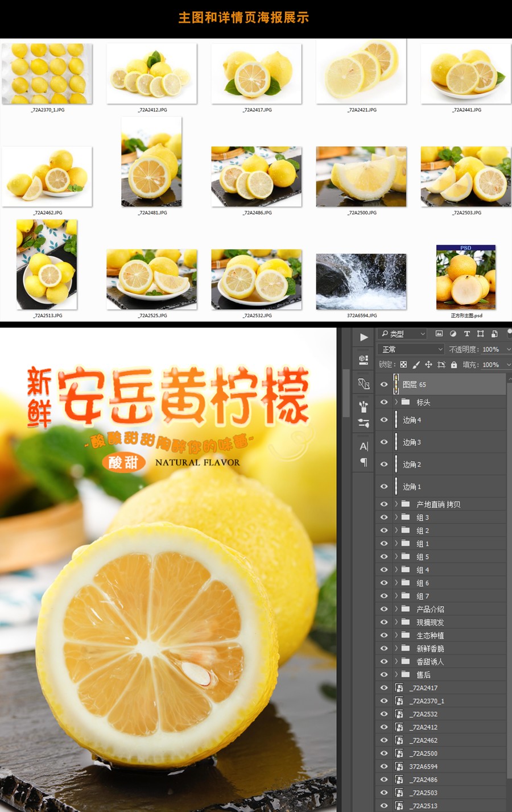
Task: Select the 边角 2 layer
Action: pyautogui.click(x=441, y=464)
